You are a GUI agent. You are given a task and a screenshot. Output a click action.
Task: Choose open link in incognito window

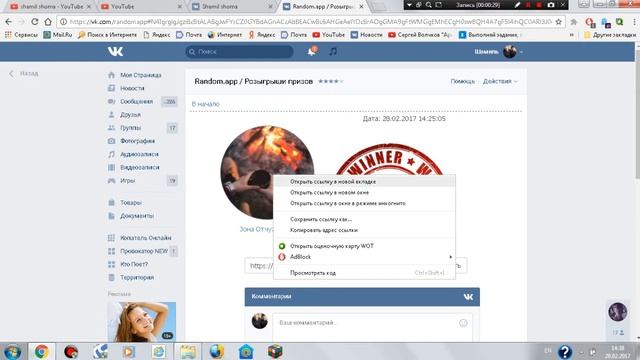click(364, 203)
